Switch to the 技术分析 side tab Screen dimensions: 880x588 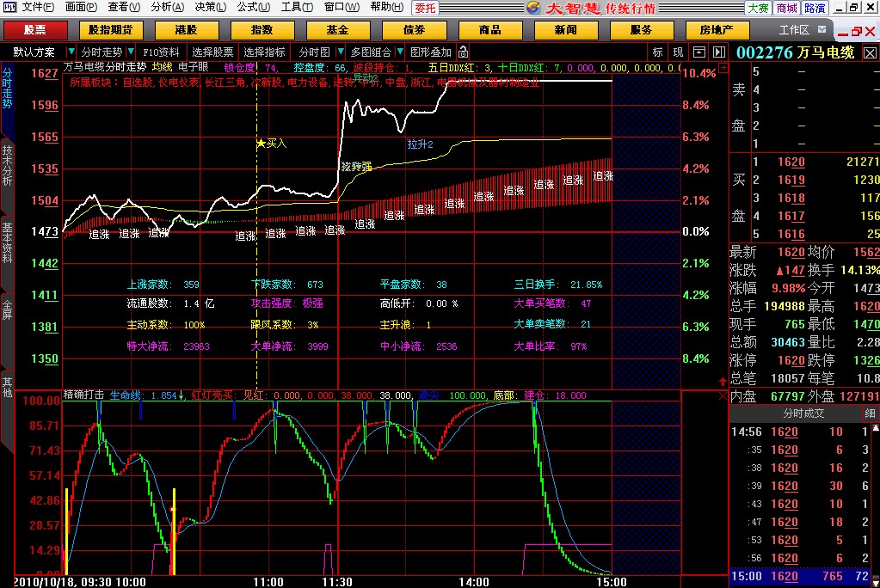[7, 166]
